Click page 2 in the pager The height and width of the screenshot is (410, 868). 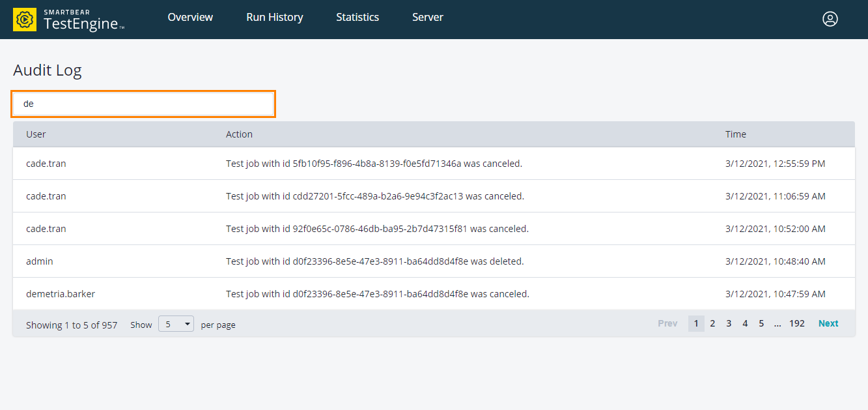(712, 323)
